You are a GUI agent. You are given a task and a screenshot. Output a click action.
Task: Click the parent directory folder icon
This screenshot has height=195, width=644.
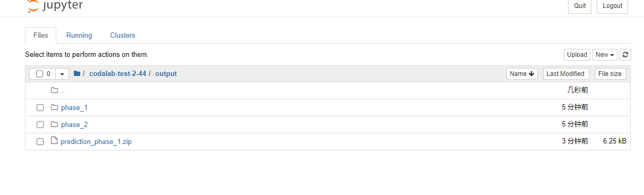(x=54, y=90)
